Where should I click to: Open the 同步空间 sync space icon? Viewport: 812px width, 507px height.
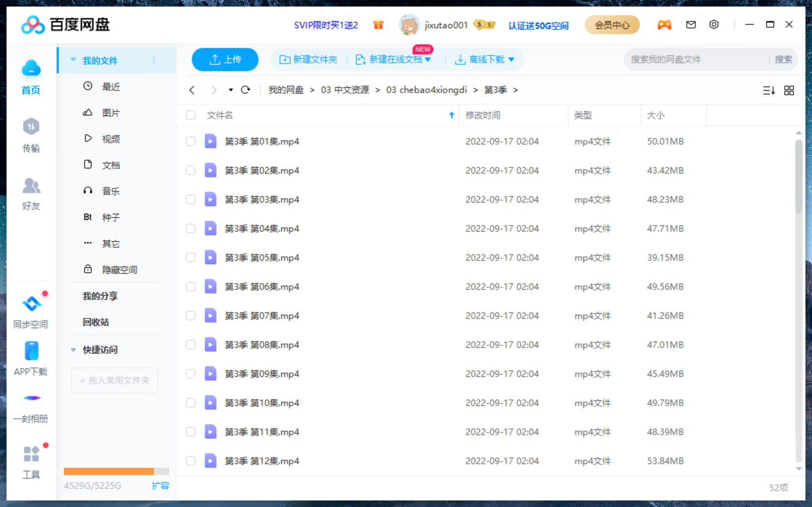pos(31,304)
